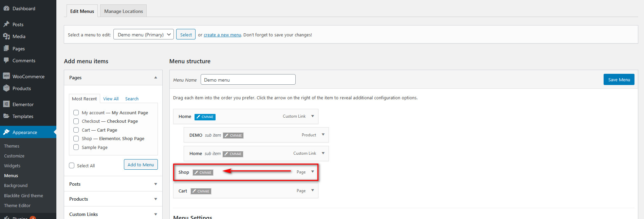The height and width of the screenshot is (219, 644).
Task: Click the Pages icon in the sidebar
Action: pyautogui.click(x=6, y=48)
